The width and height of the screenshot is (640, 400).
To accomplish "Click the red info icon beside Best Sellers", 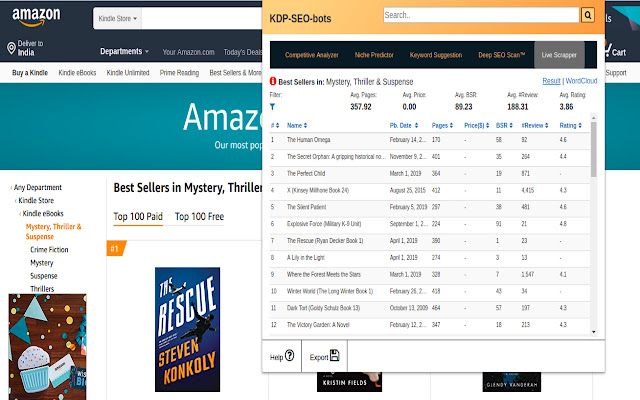I will tap(273, 81).
